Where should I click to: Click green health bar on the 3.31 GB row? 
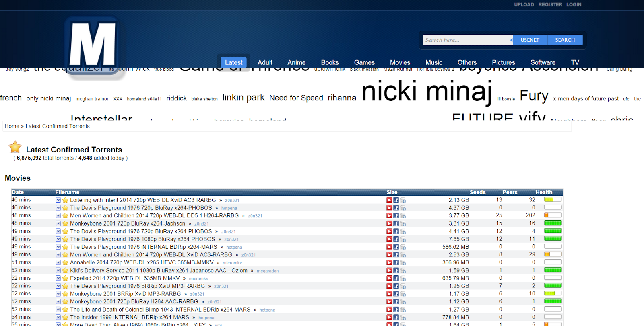[553, 223]
